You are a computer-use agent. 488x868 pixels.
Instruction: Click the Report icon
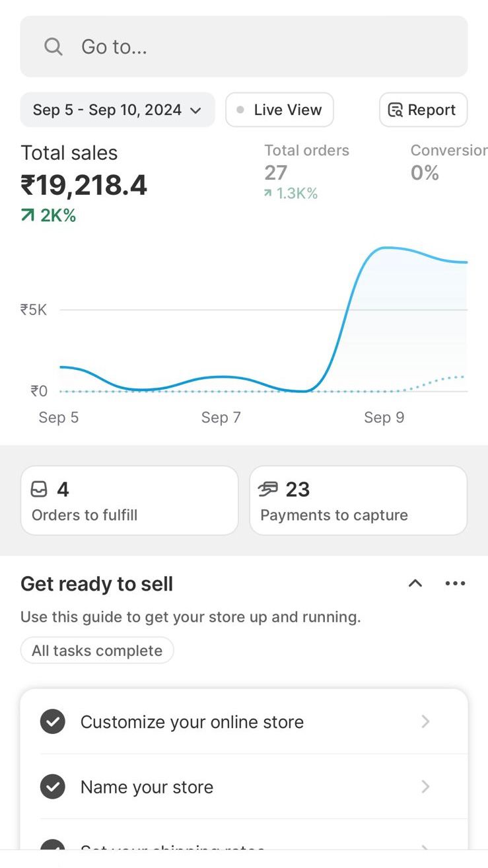coord(396,110)
